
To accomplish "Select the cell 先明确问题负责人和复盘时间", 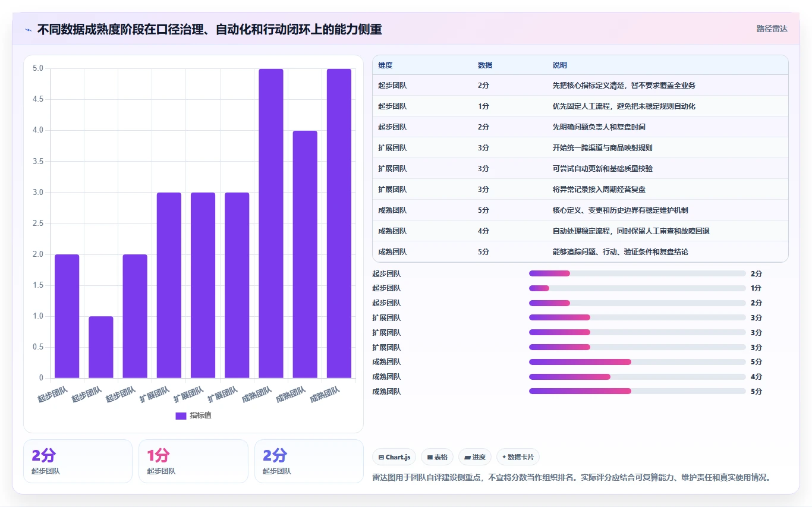I will tap(599, 127).
